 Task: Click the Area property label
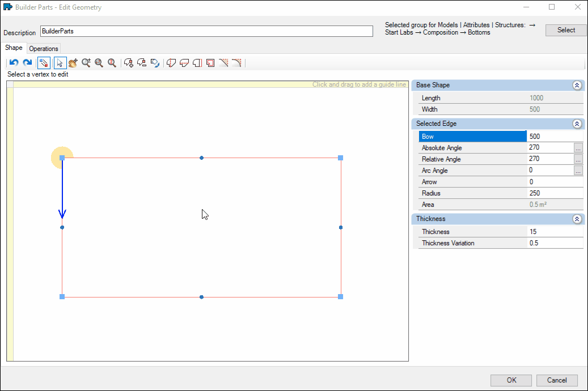click(x=428, y=205)
